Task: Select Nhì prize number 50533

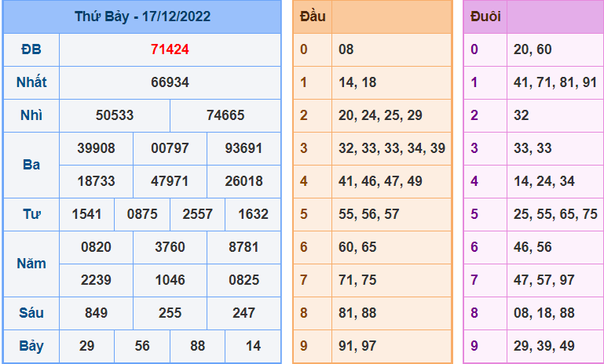Action: tap(115, 115)
